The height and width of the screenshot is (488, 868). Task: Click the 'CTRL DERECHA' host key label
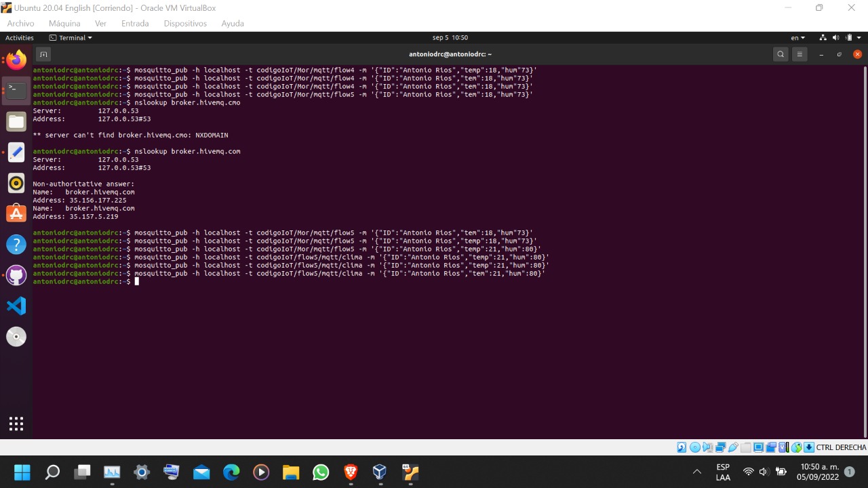point(841,447)
